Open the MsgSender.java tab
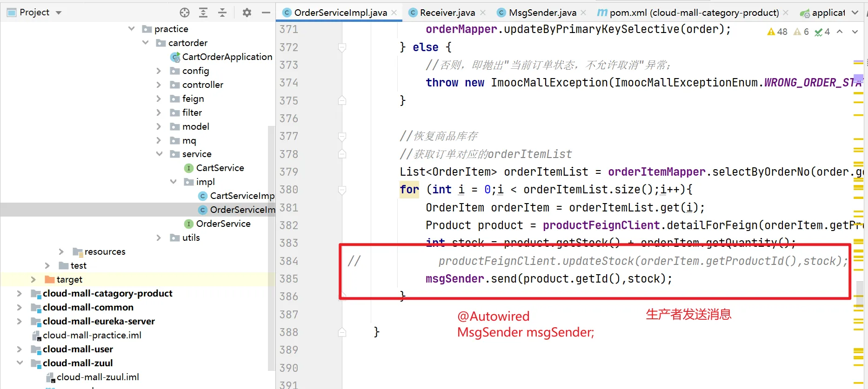The width and height of the screenshot is (868, 389). [542, 13]
